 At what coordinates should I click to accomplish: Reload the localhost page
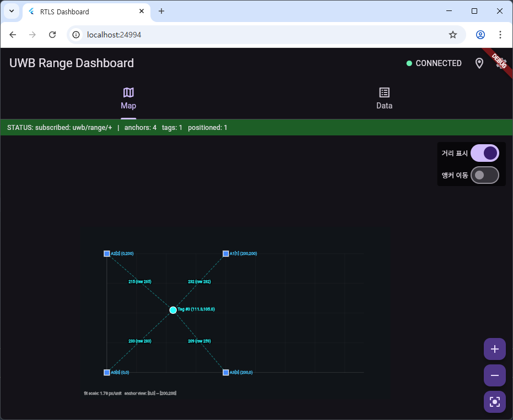pyautogui.click(x=52, y=35)
